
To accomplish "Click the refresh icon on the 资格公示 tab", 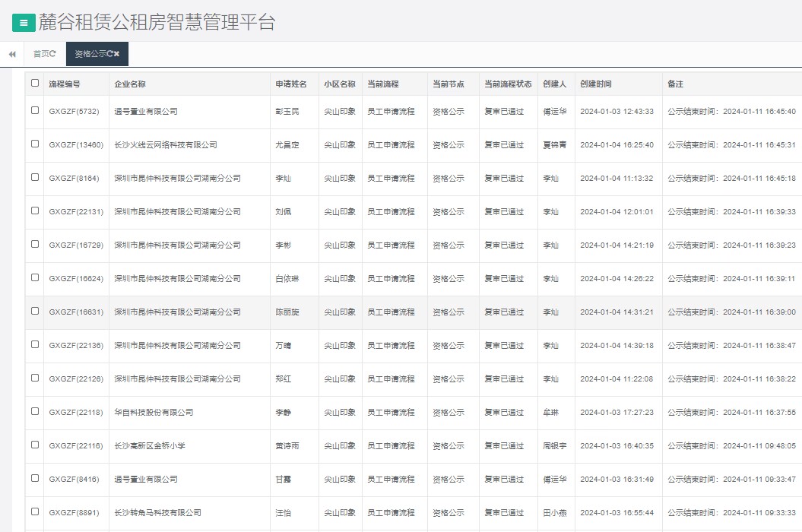I will (x=109, y=54).
